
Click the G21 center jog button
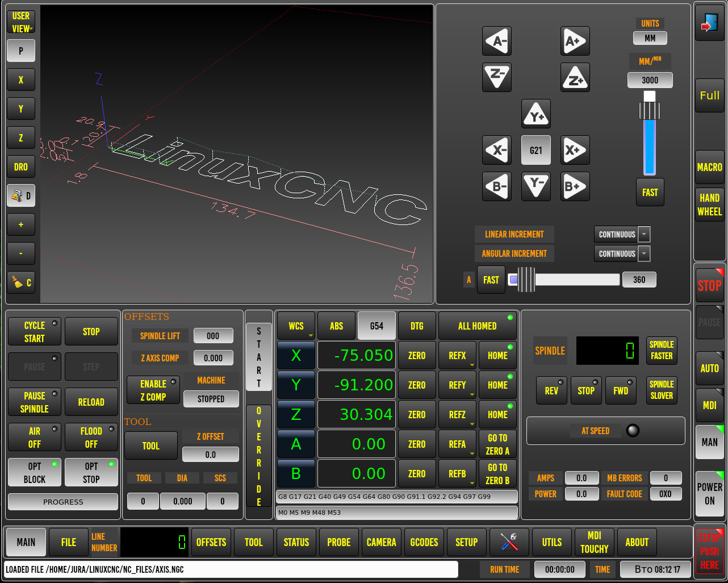point(536,150)
